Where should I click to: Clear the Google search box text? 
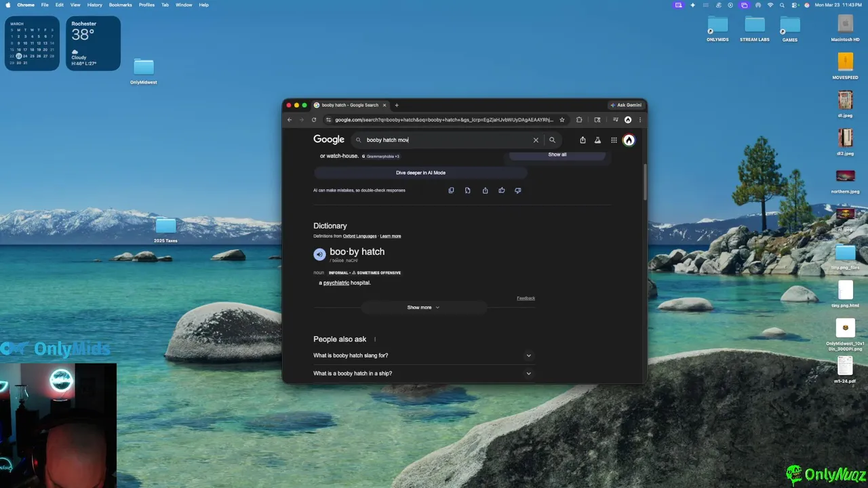pyautogui.click(x=536, y=140)
